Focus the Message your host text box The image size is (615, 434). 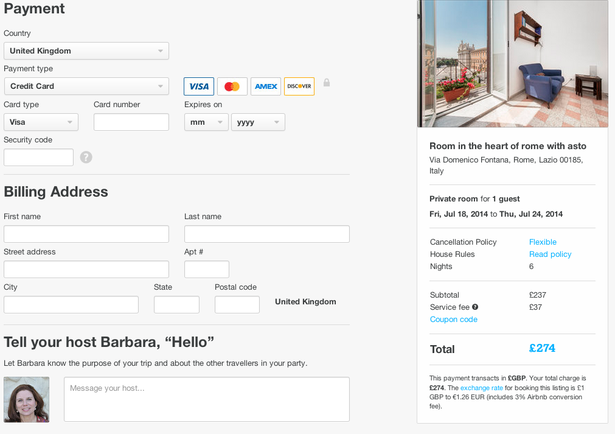[x=206, y=399]
